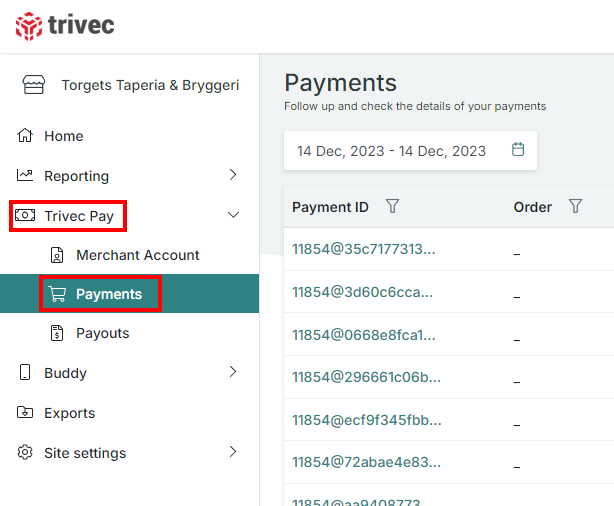Filter the Order column
The image size is (614, 506).
575,206
